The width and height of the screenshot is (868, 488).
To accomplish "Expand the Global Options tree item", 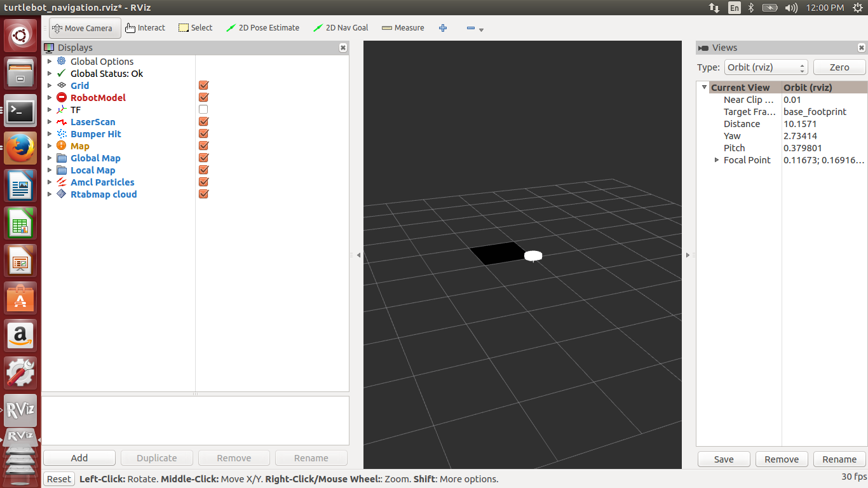I will 50,62.
